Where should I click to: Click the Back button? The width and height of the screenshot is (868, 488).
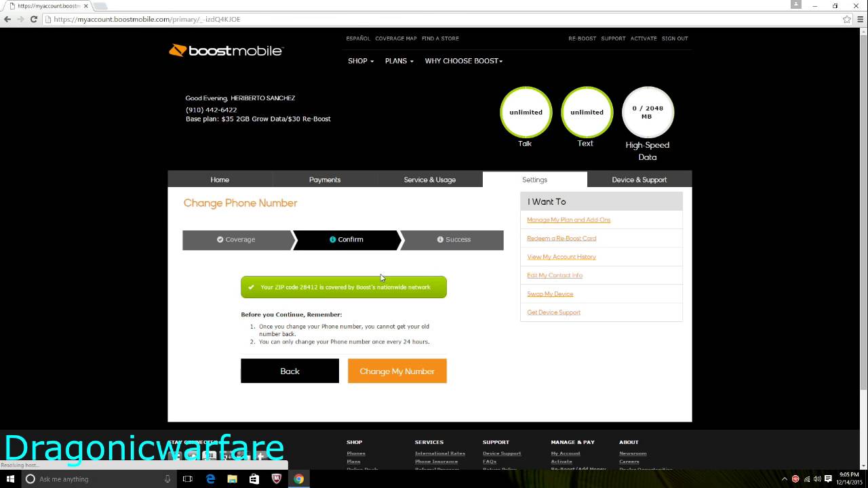pyautogui.click(x=290, y=371)
